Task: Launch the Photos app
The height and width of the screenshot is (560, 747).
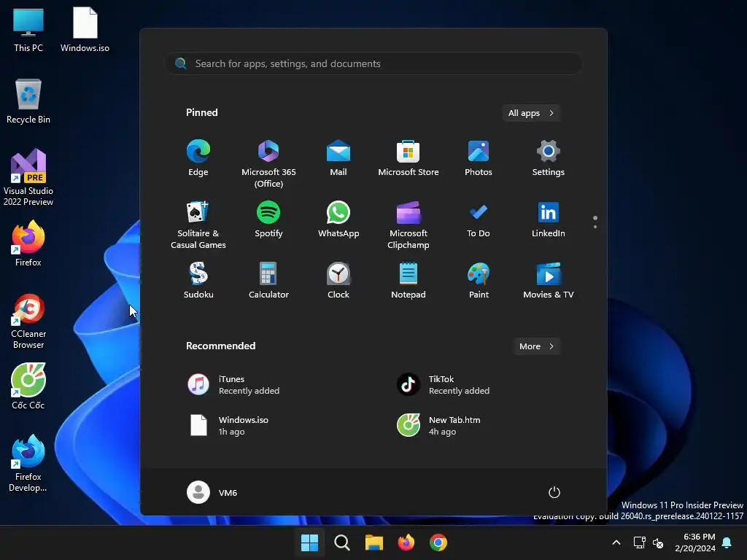Action: pos(479,158)
